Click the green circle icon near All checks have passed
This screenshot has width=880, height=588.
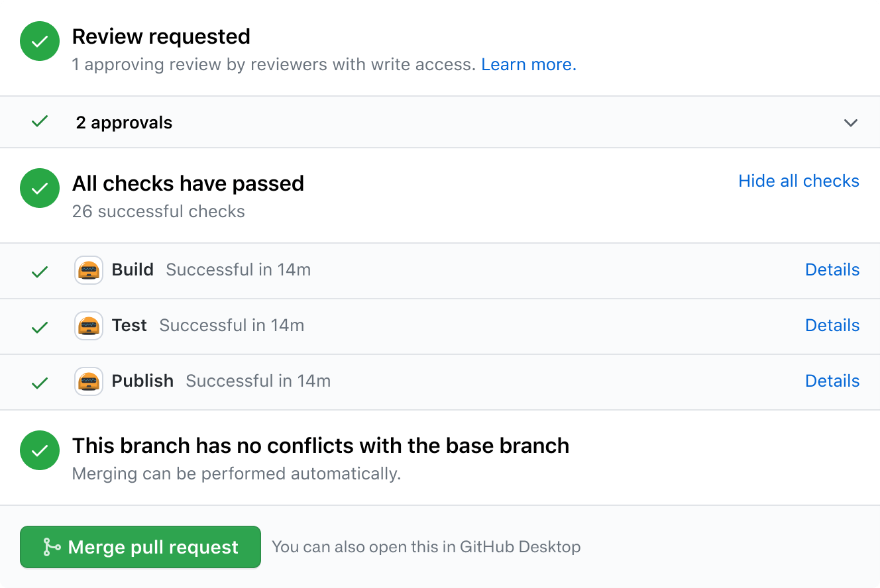coord(39,188)
